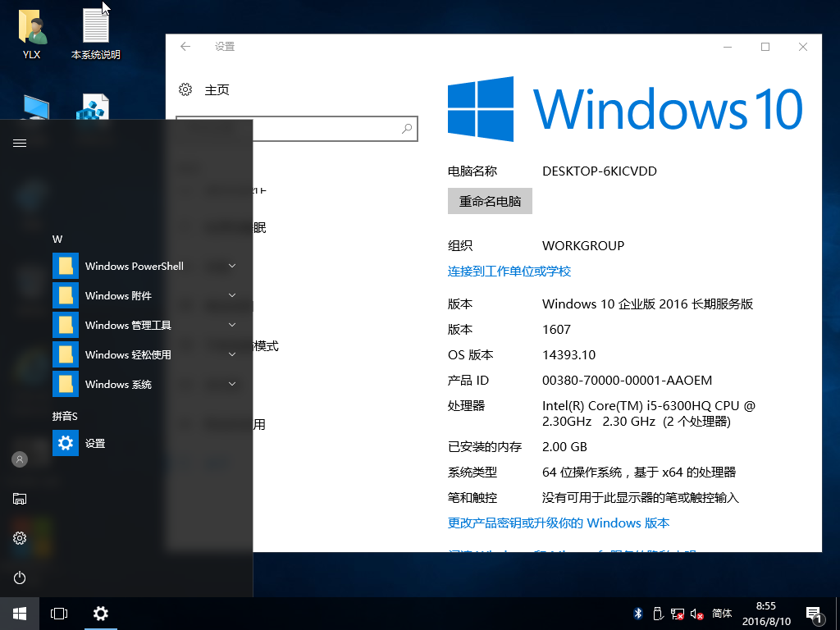Open File Explorer from Start menu sidebar
The width and height of the screenshot is (840, 630).
tap(19, 499)
